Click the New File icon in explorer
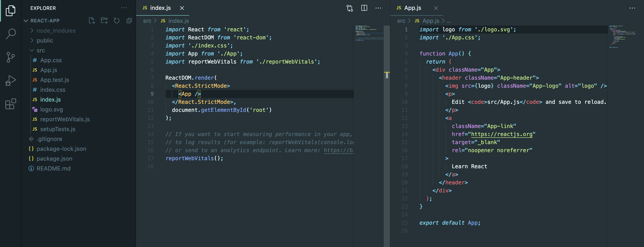Image resolution: width=644 pixels, height=247 pixels. pyautogui.click(x=92, y=21)
